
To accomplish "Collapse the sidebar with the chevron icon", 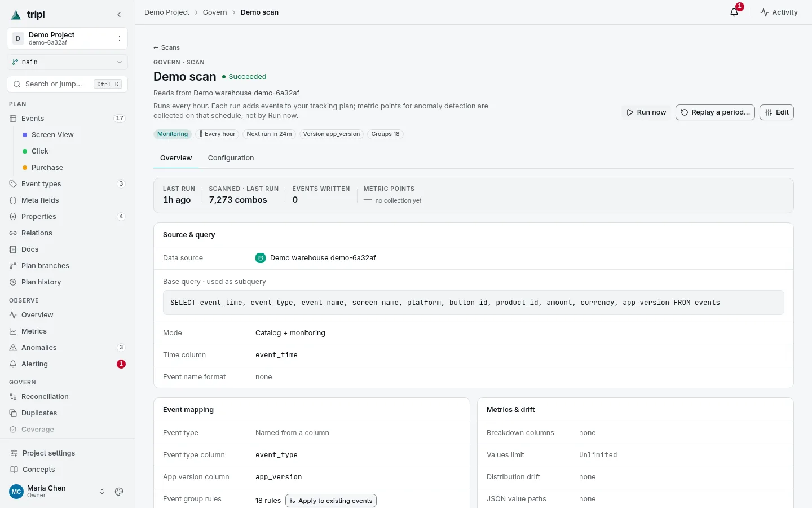I will (x=119, y=15).
